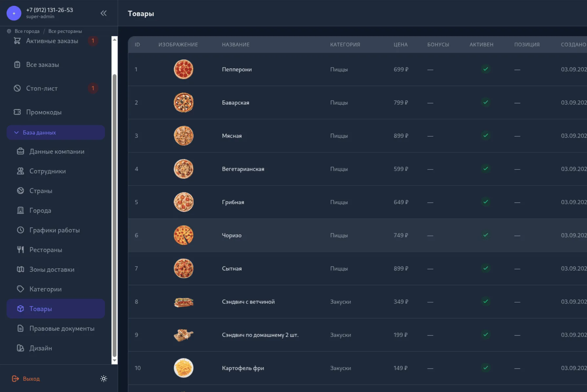Click the fork-knife icon for Рестораны
Image resolution: width=587 pixels, height=392 pixels.
(20, 250)
